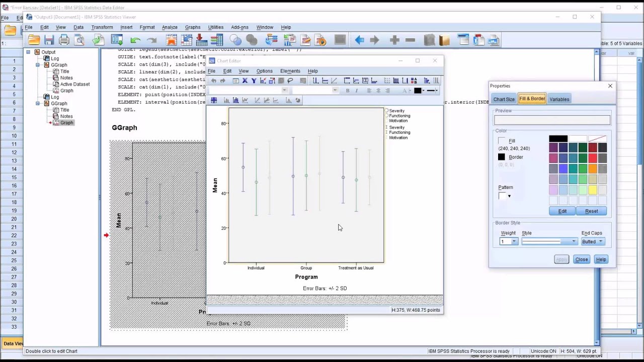Screen dimensions: 644x362
Task: Open the Utilities menu in Viewer
Action: click(x=216, y=27)
